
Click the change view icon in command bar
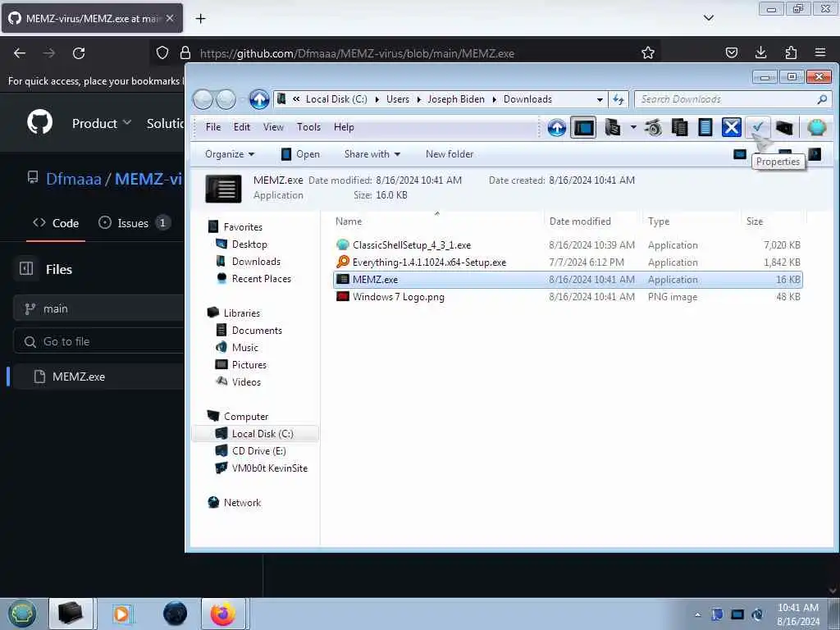coord(739,154)
